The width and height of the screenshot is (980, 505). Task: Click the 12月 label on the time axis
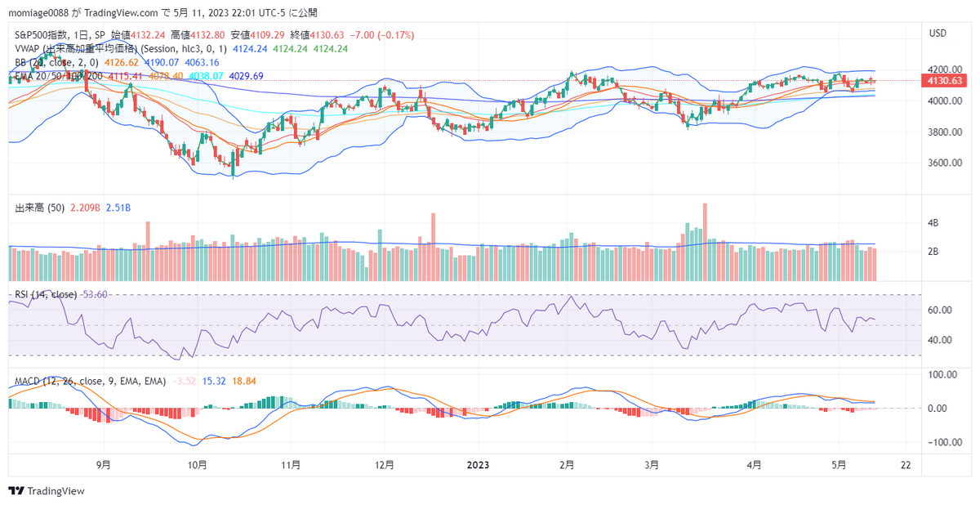point(384,464)
